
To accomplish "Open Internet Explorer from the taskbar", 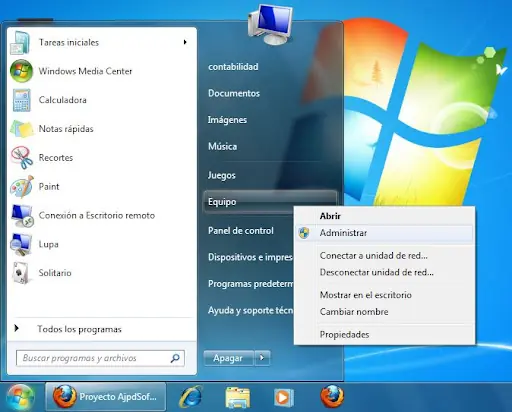I will tap(191, 397).
